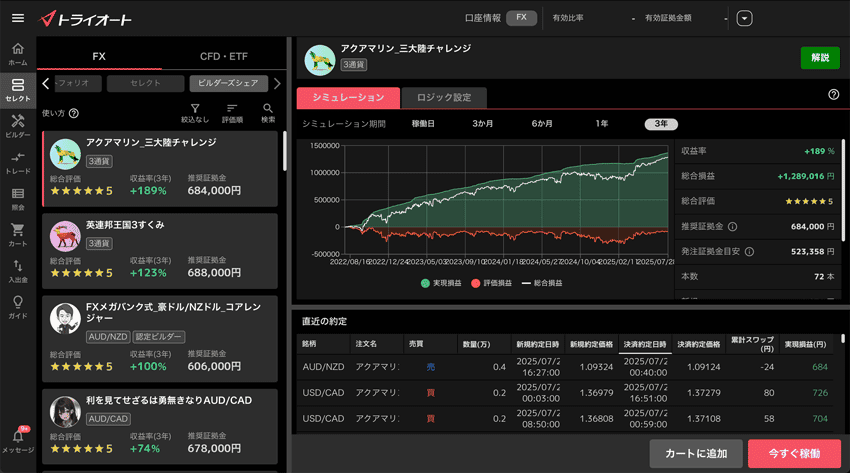This screenshot has width=850, height=473.
Task: Click 今すぐ稼働 button
Action: 794,453
